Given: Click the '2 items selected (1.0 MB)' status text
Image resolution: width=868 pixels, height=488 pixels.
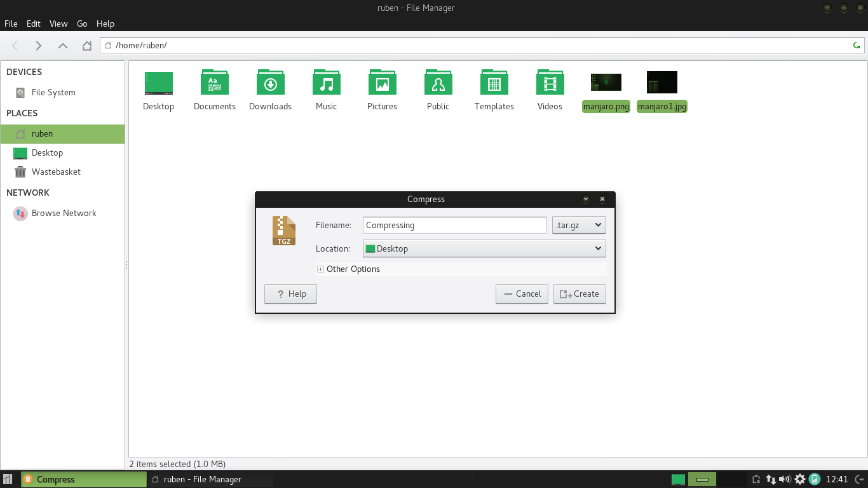Looking at the screenshot, I should point(177,464).
